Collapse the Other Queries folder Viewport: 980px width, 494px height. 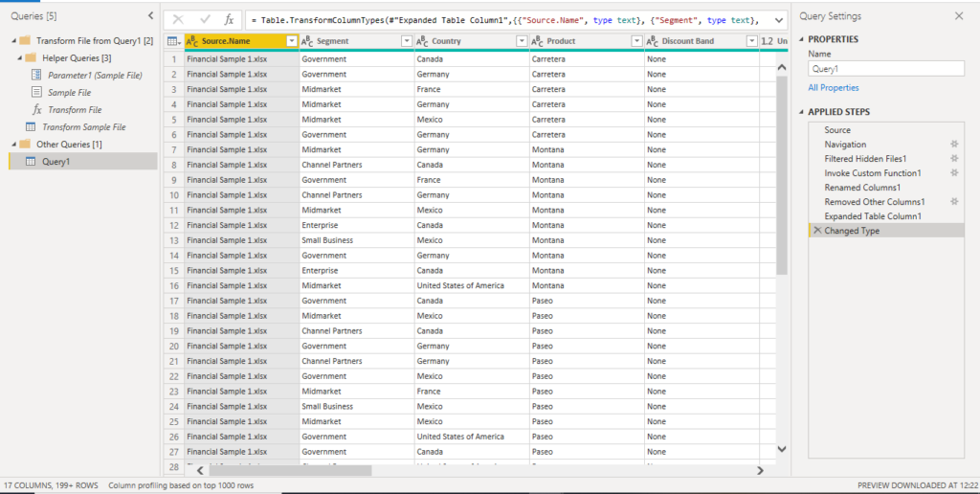click(x=13, y=145)
